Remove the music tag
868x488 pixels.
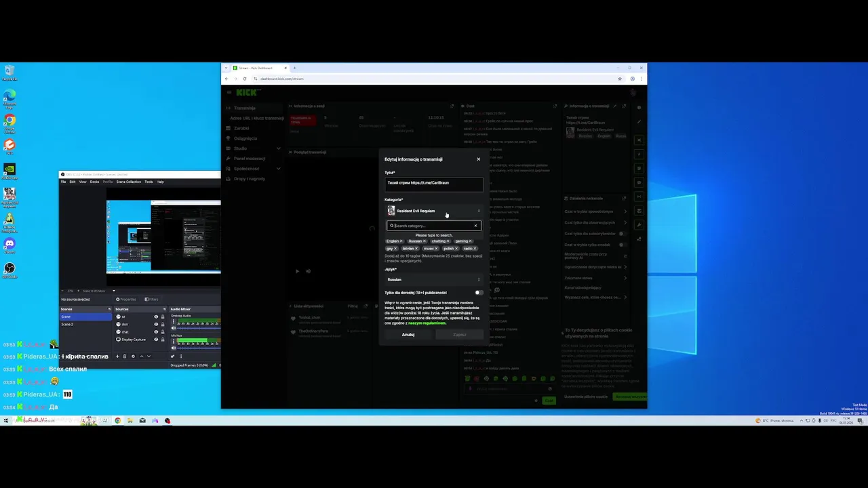pos(436,249)
